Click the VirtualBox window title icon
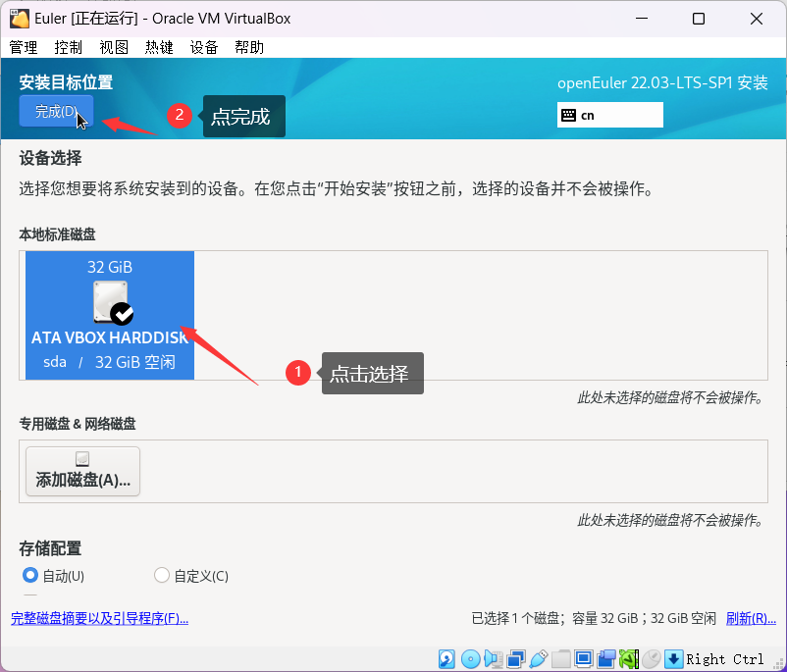 [x=20, y=19]
